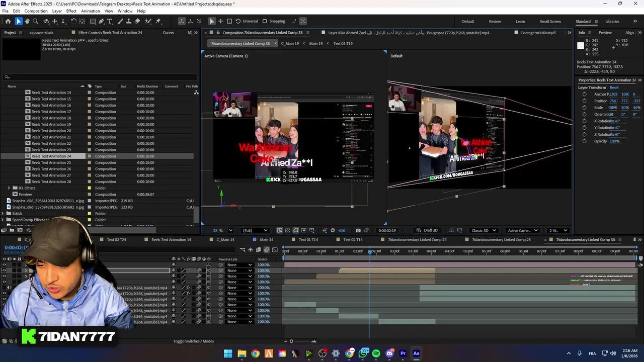The image size is (644, 362).
Task: Open the color channels icon in viewer
Action: pos(324,230)
